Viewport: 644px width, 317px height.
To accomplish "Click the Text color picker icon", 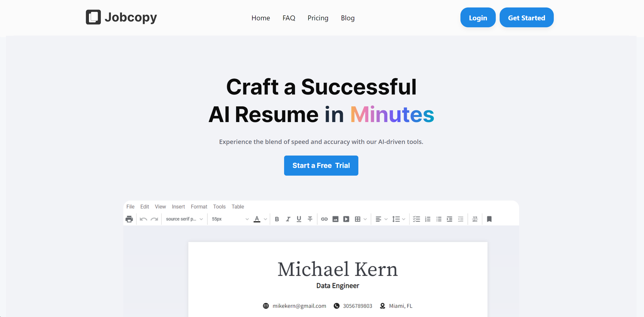I will (255, 219).
